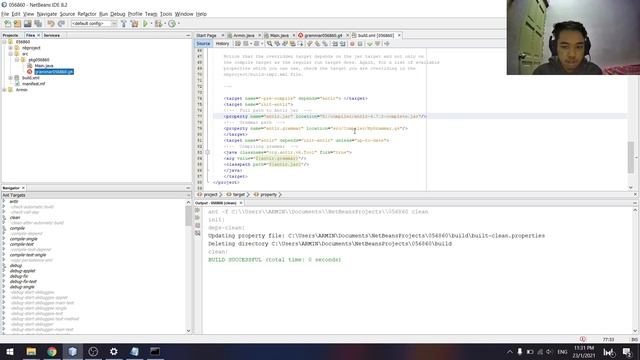
Task: Select manifest.mf in the Files tree
Action: click(x=33, y=84)
